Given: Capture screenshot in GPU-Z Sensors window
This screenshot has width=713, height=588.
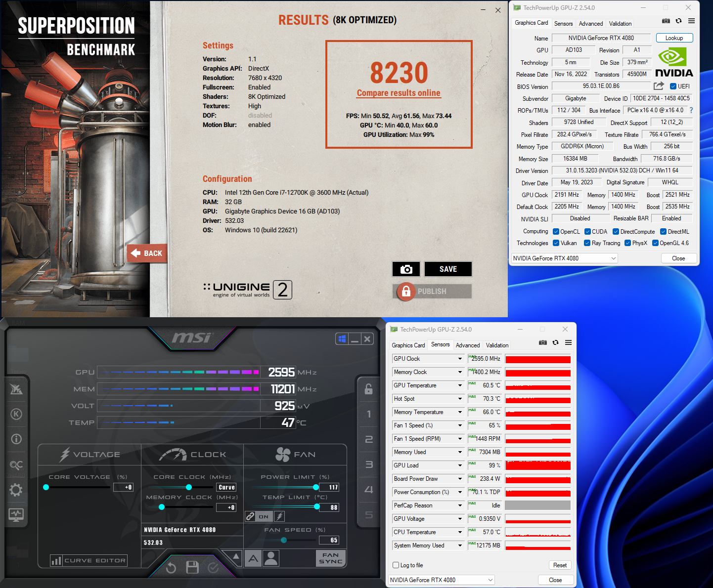Looking at the screenshot, I should [x=543, y=342].
